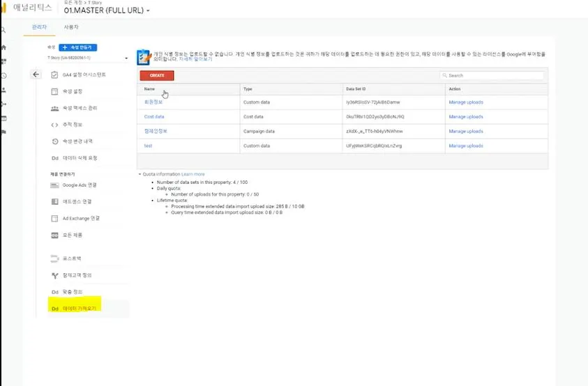Open the Conversions flag icon in the left rail
588x386 pixels.
pos(3,132)
